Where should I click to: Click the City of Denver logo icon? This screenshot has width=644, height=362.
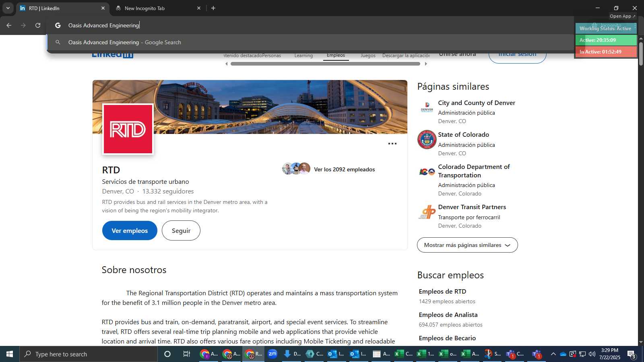[x=427, y=107]
